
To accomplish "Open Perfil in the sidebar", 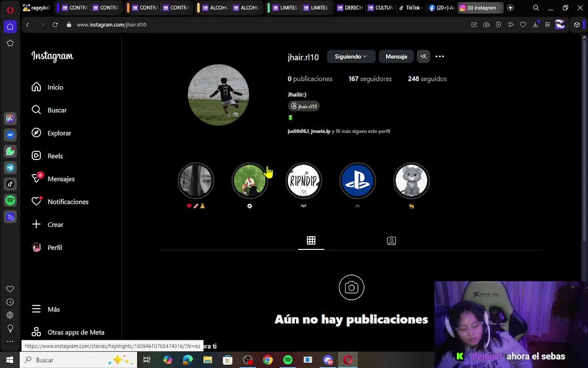I will pyautogui.click(x=47, y=247).
